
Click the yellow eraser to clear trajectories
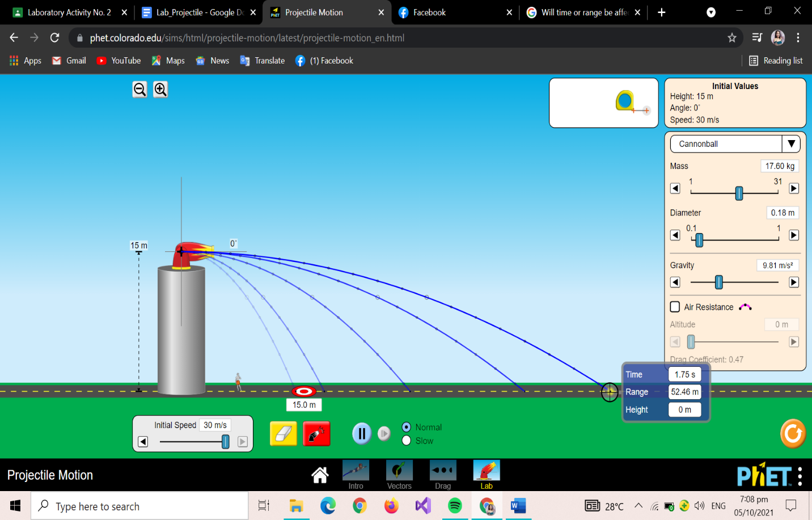[283, 433]
